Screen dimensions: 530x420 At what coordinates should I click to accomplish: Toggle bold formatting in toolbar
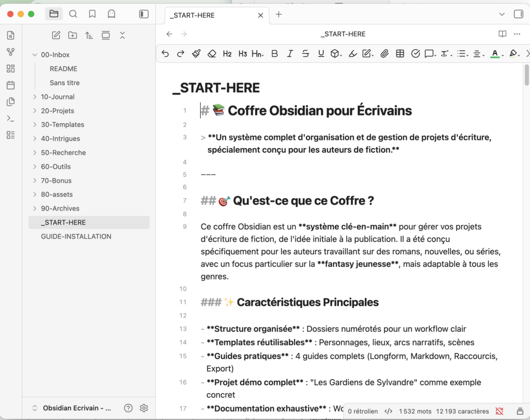[274, 53]
